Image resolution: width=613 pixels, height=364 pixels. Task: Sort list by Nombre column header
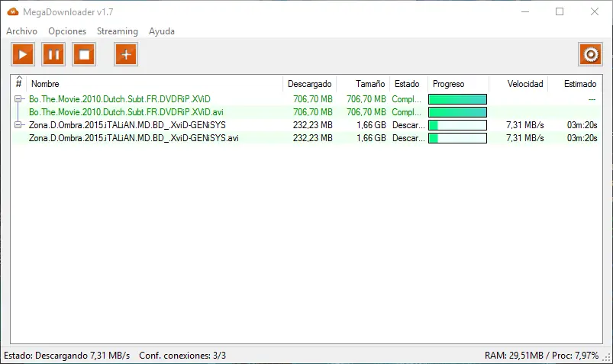pos(154,84)
